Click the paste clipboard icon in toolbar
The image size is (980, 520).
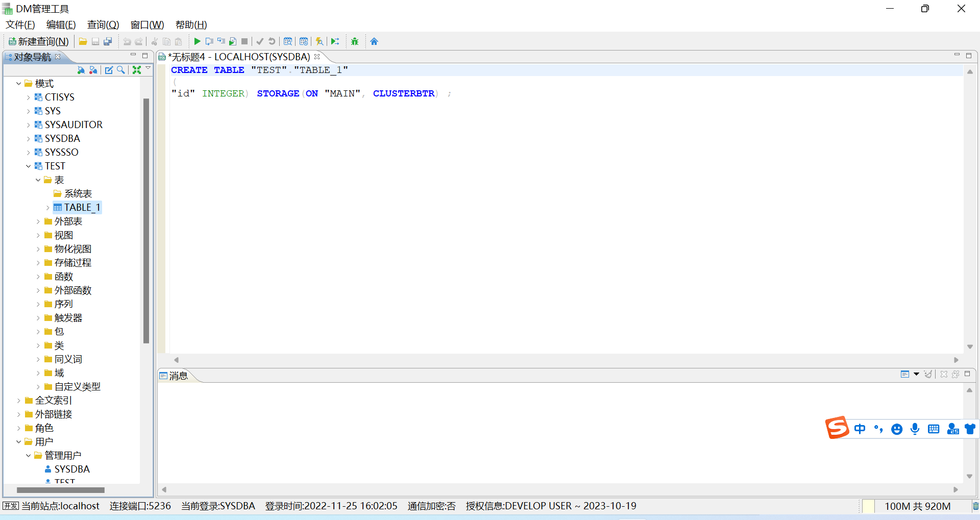(x=178, y=41)
